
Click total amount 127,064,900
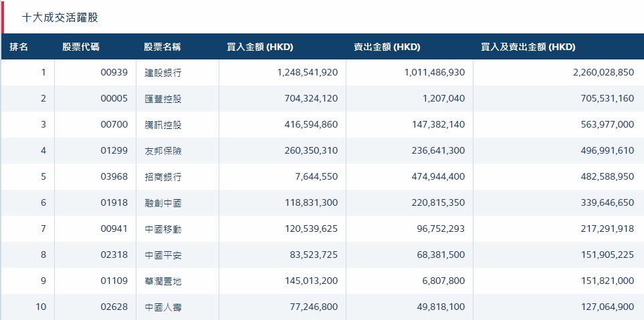pyautogui.click(x=607, y=307)
